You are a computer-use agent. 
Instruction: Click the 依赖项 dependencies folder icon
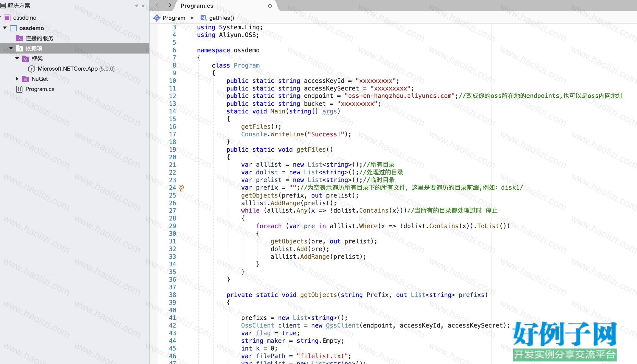(19, 48)
